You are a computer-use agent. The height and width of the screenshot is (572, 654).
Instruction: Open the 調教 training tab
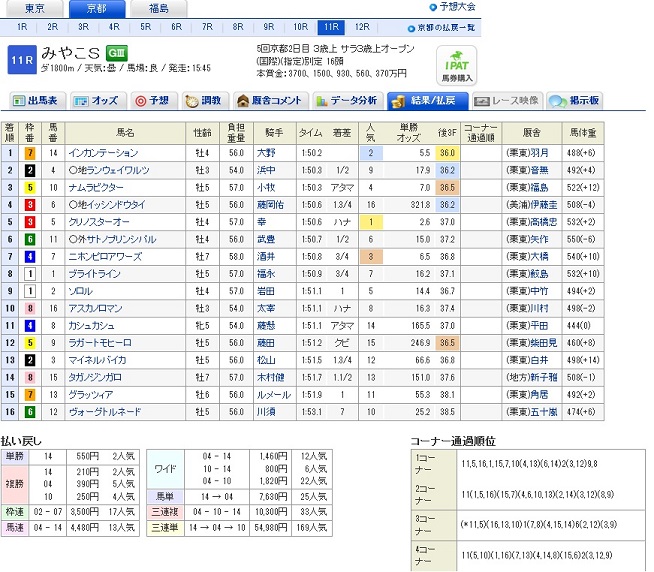[202, 101]
